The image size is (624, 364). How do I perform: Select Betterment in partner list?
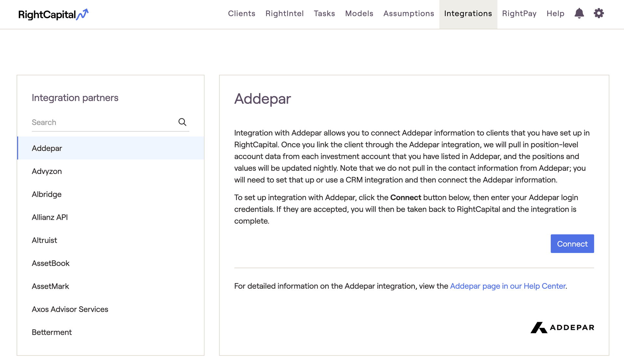point(110,333)
